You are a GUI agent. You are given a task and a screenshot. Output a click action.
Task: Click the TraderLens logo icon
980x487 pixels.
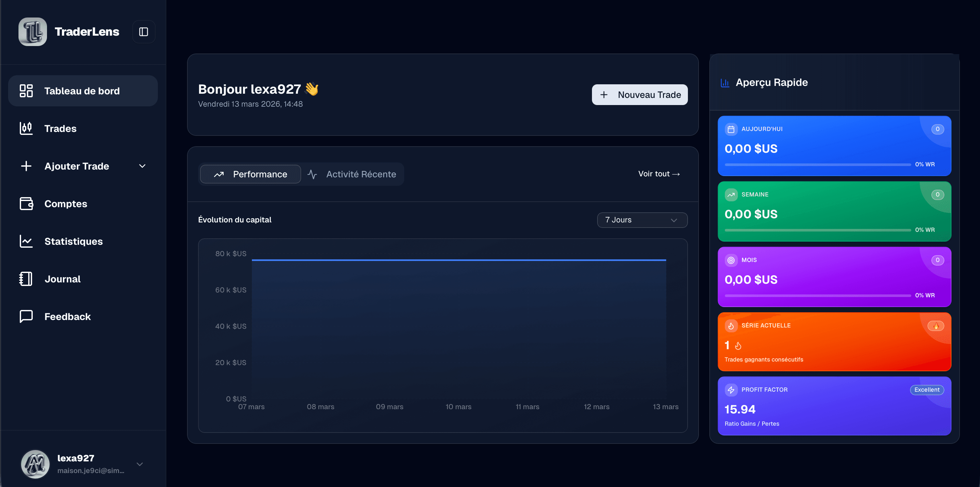tap(32, 31)
